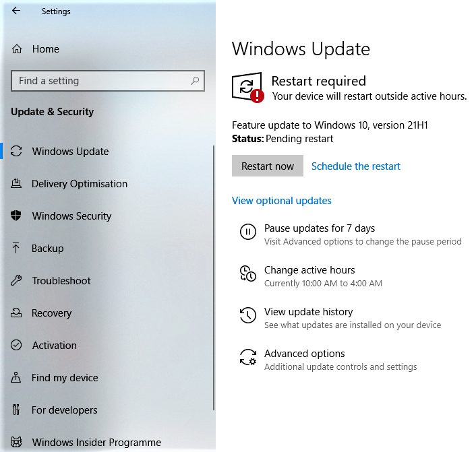Open the Recovery section
Image resolution: width=476 pixels, height=452 pixels.
52,313
